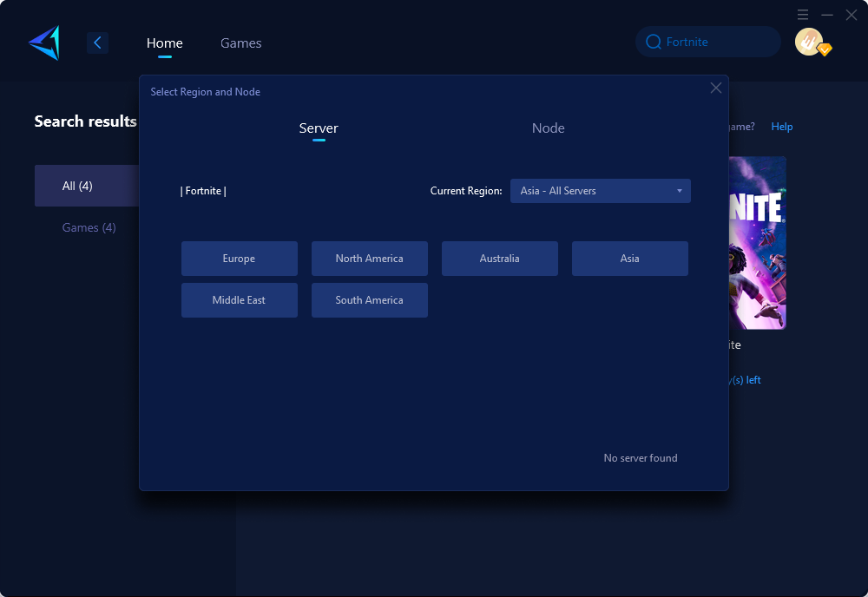Click the 'No server found' message
The width and height of the screenshot is (868, 597).
click(x=641, y=458)
